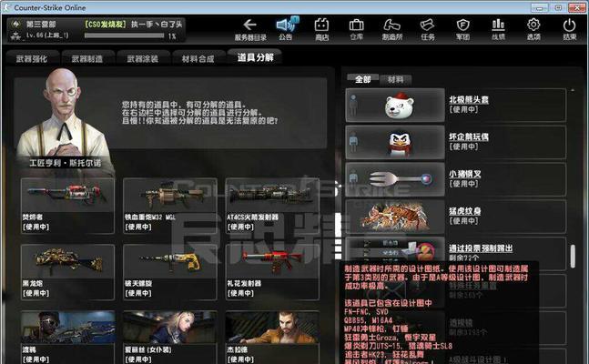Select the 道具分解 tab

click(255, 57)
